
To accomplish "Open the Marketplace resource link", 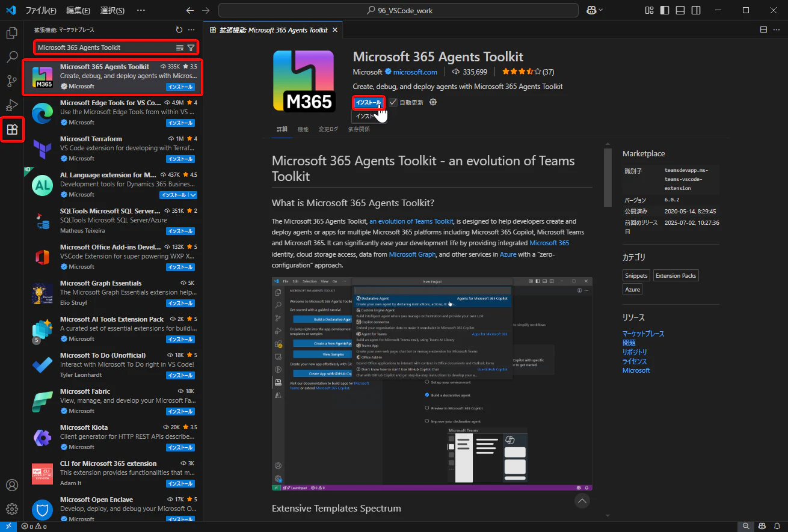I will (643, 334).
